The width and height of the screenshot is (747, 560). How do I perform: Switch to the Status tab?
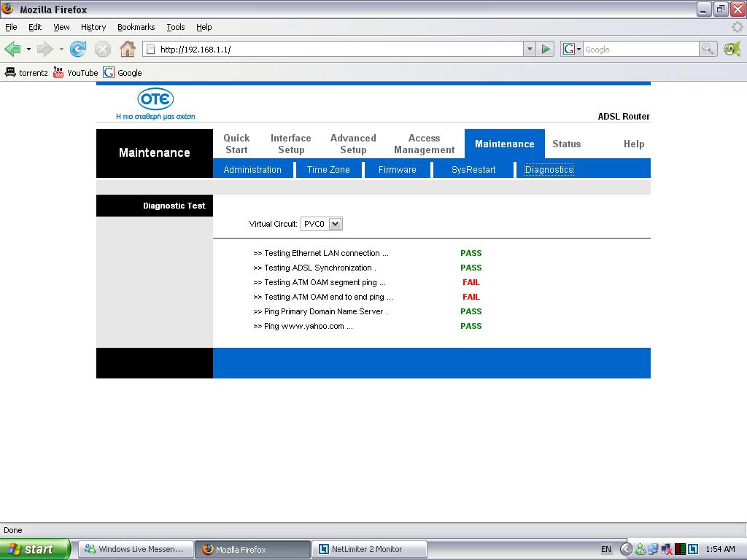coord(566,144)
